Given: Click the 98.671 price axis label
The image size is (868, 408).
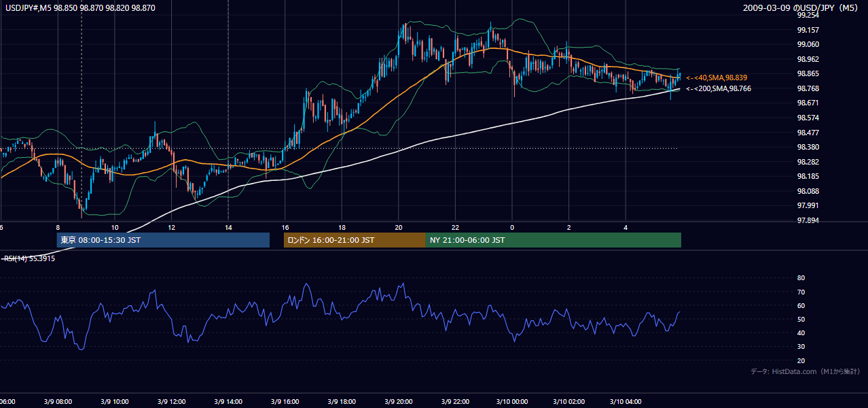Looking at the screenshot, I should pyautogui.click(x=808, y=103).
